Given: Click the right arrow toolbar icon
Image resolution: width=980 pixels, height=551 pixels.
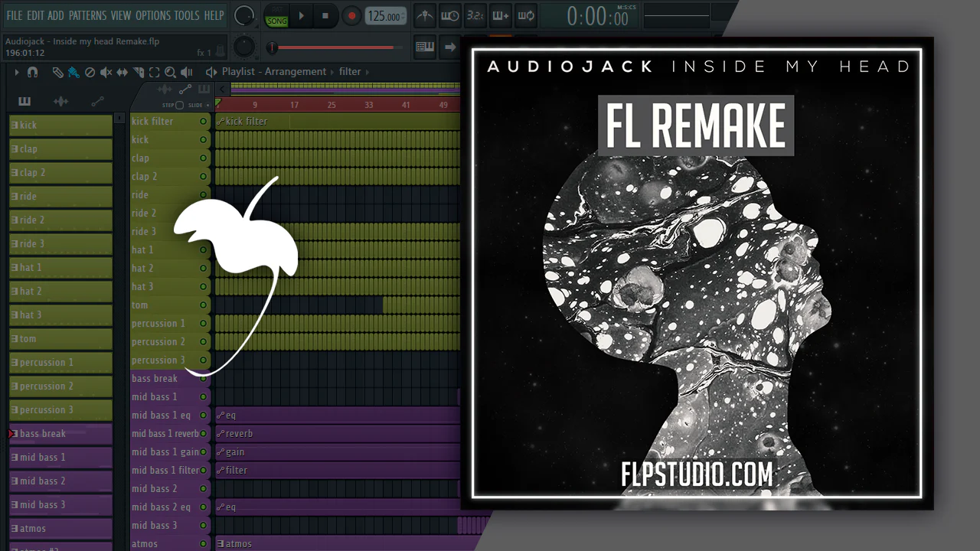Looking at the screenshot, I should (x=450, y=47).
